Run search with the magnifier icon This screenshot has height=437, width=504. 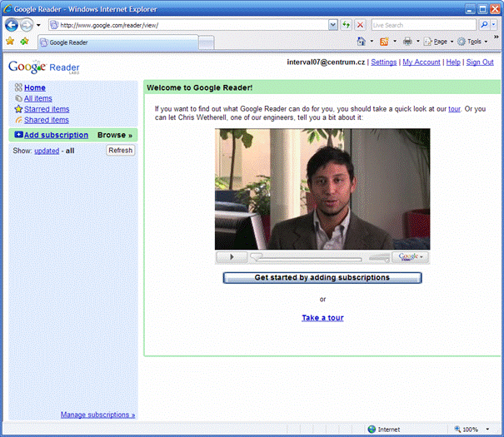point(484,25)
